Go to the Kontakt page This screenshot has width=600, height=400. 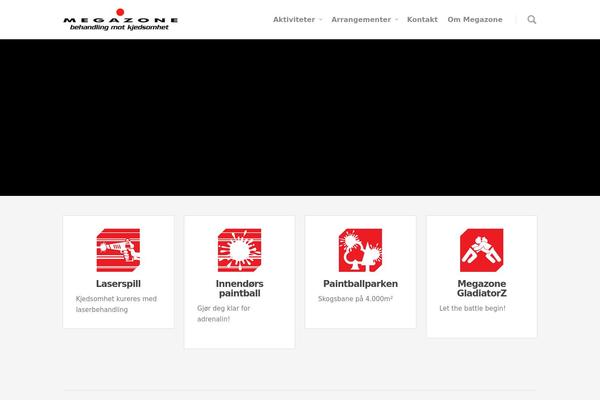click(422, 20)
